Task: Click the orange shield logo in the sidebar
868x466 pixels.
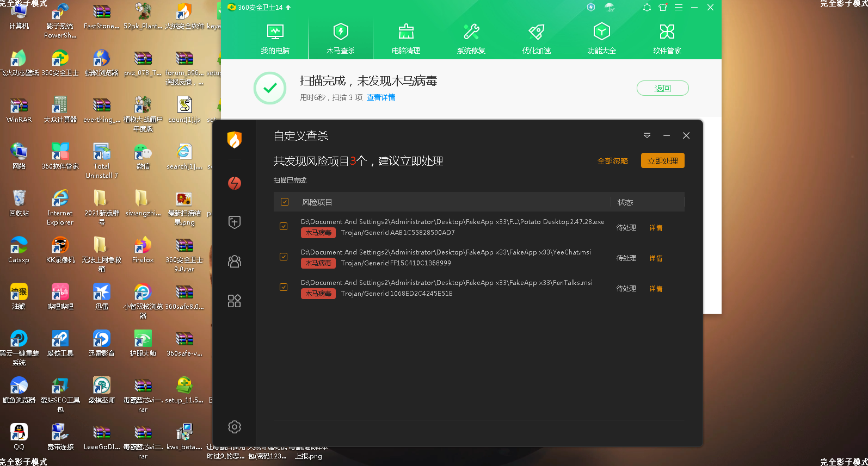Action: pyautogui.click(x=235, y=140)
